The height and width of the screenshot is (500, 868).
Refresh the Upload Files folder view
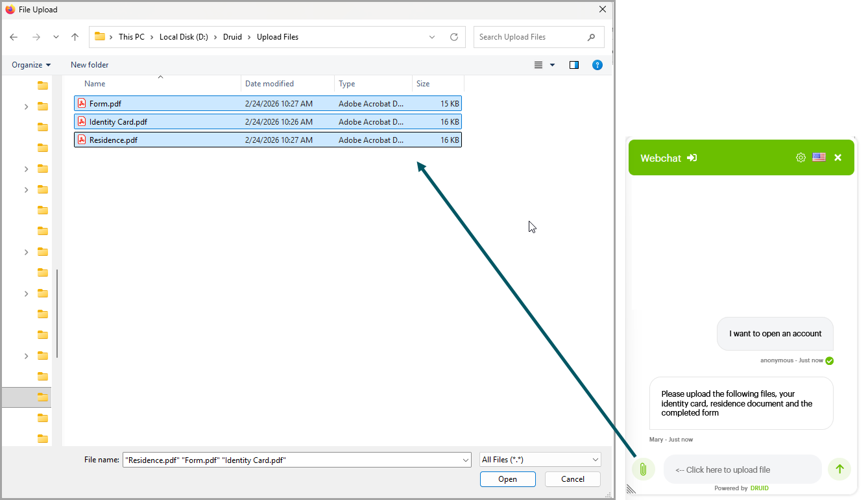454,37
